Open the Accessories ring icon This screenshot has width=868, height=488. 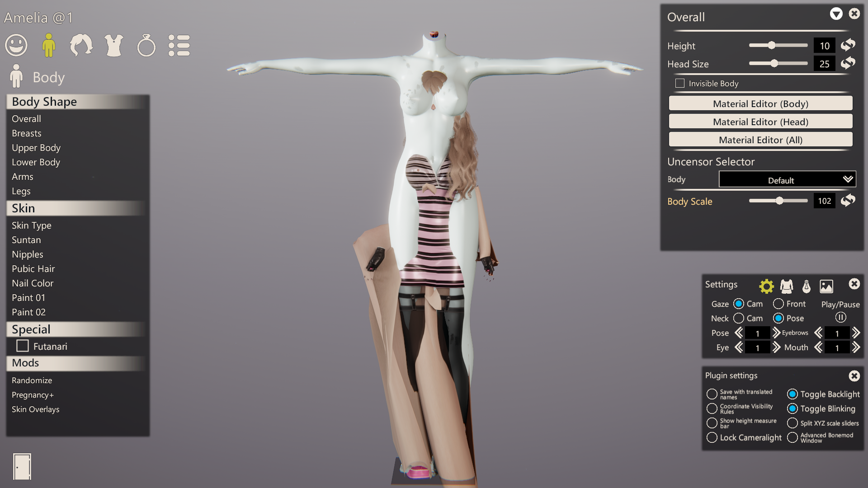(146, 45)
